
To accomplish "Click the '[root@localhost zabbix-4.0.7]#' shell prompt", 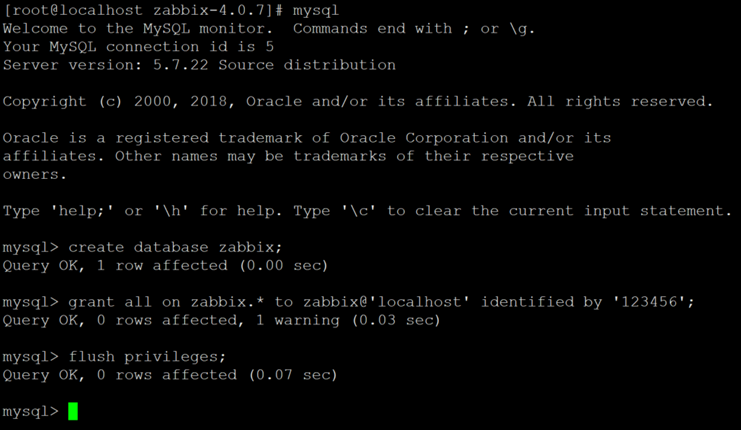I will coord(143,10).
